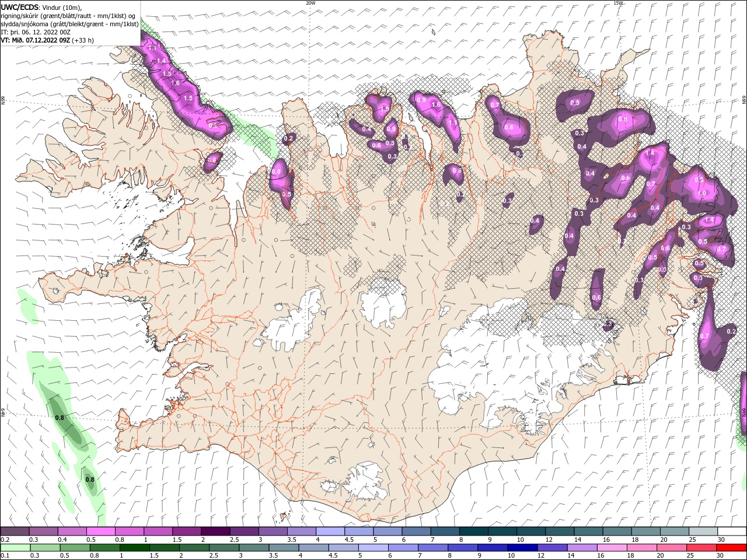Select the upper legend swatch for 2.5
Viewport: 747px width, 560px height.
pos(243,531)
